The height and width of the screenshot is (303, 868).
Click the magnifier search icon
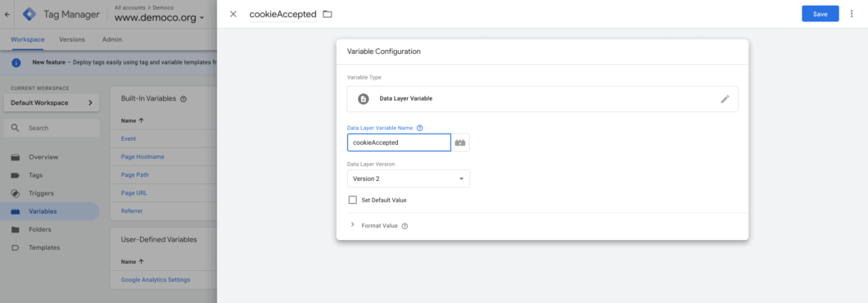click(15, 128)
